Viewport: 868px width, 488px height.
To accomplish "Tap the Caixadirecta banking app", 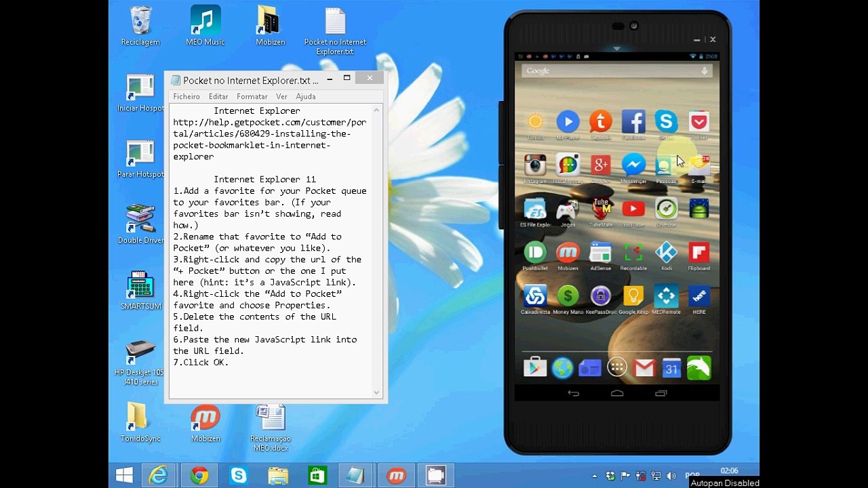I will 535,296.
